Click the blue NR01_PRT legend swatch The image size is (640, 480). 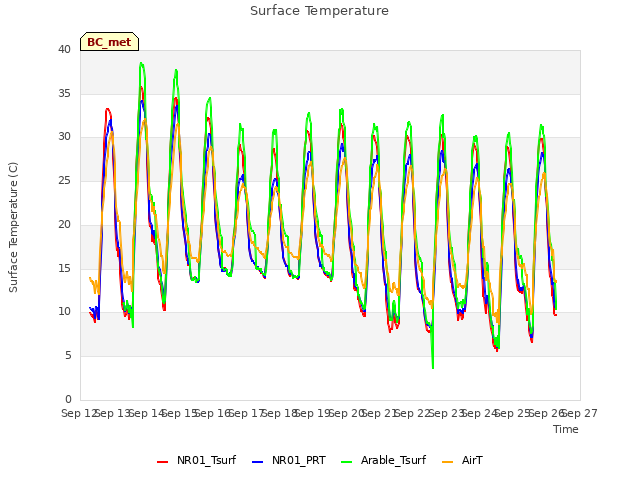tap(258, 462)
